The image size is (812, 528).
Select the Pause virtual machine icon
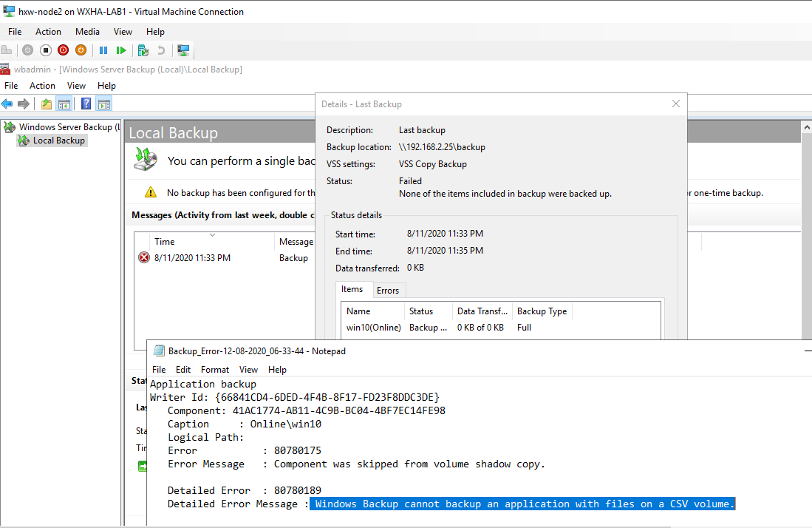(x=103, y=50)
